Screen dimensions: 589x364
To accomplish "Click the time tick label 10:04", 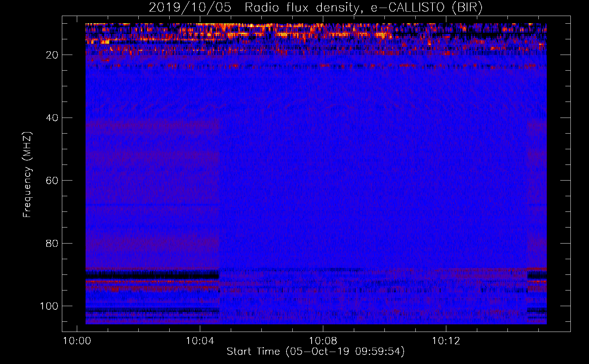I will click(200, 341).
